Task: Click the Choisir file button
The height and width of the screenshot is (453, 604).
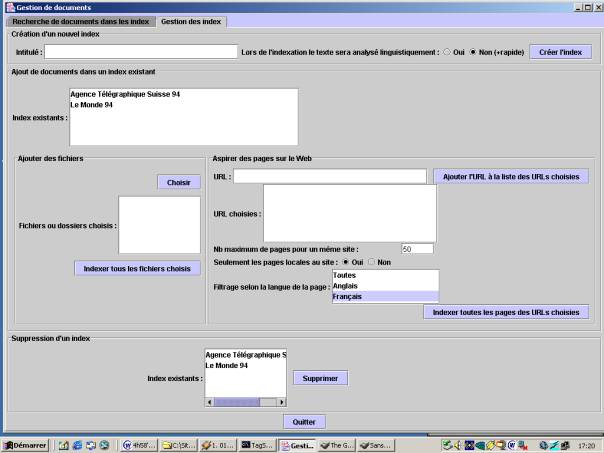Action: (178, 182)
